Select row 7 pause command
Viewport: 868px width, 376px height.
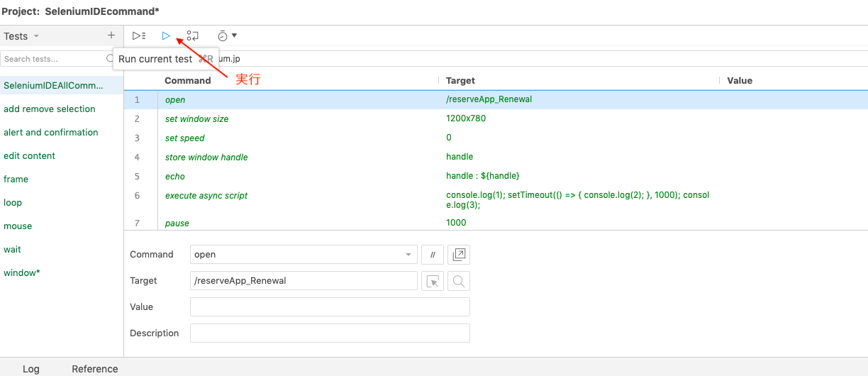pos(496,223)
